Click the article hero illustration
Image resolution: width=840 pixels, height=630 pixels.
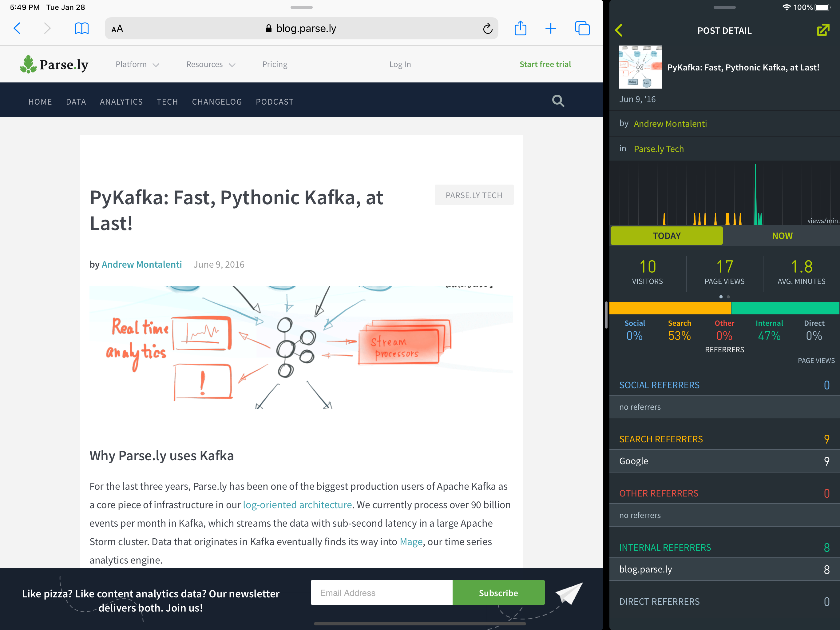click(x=301, y=348)
